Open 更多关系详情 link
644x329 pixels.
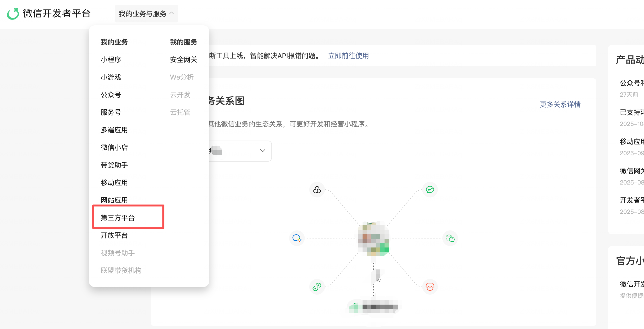click(x=560, y=104)
